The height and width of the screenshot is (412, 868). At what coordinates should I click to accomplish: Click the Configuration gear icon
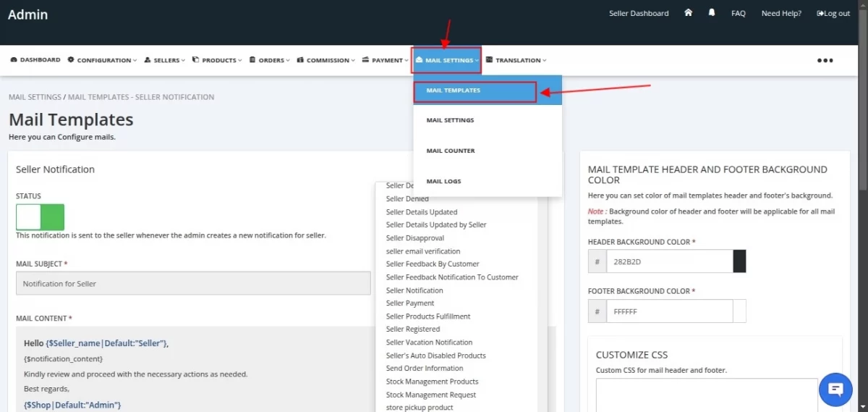coord(71,60)
